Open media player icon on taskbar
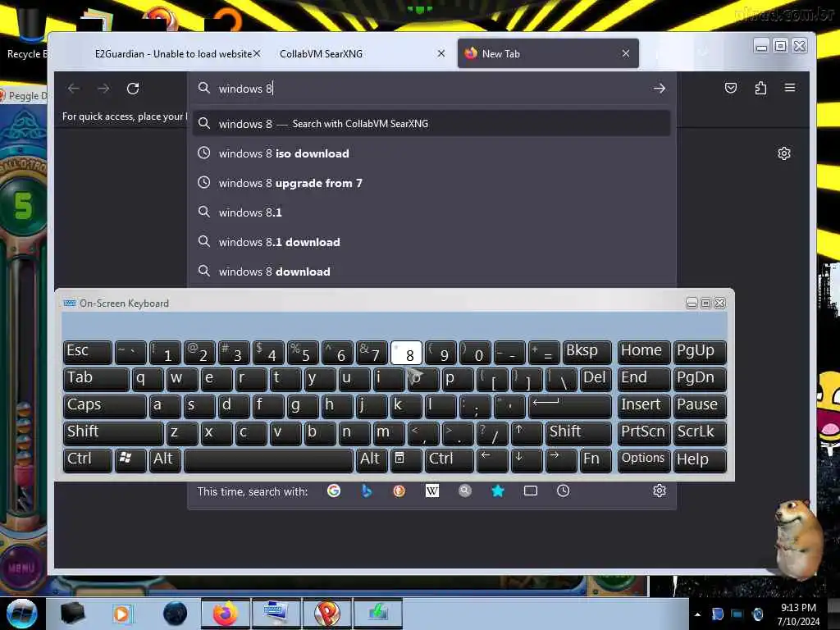 122,614
